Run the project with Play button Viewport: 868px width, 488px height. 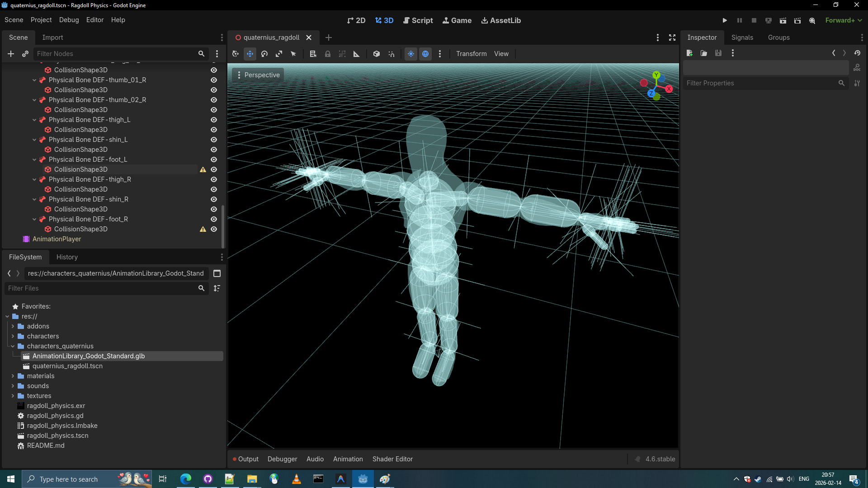click(725, 20)
